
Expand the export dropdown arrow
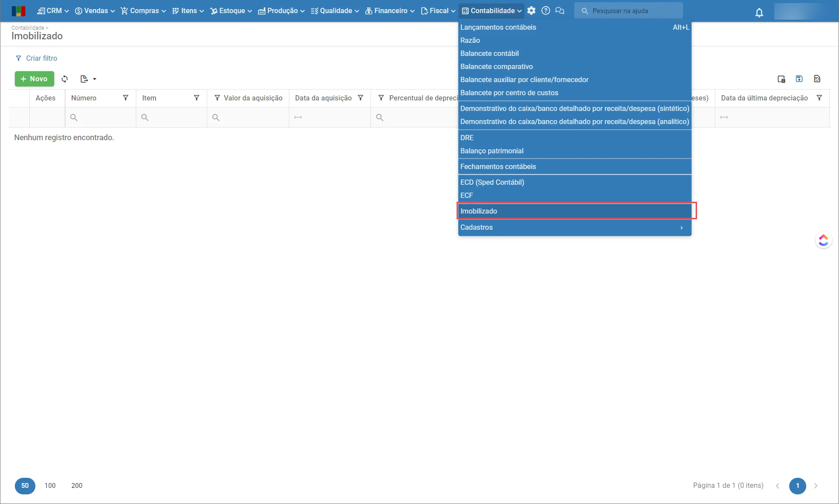(94, 79)
